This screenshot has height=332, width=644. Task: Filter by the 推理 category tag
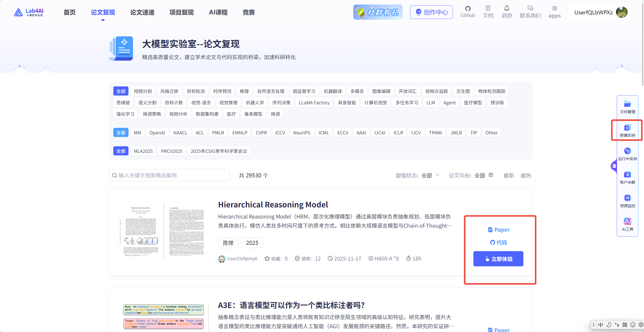[x=244, y=91]
